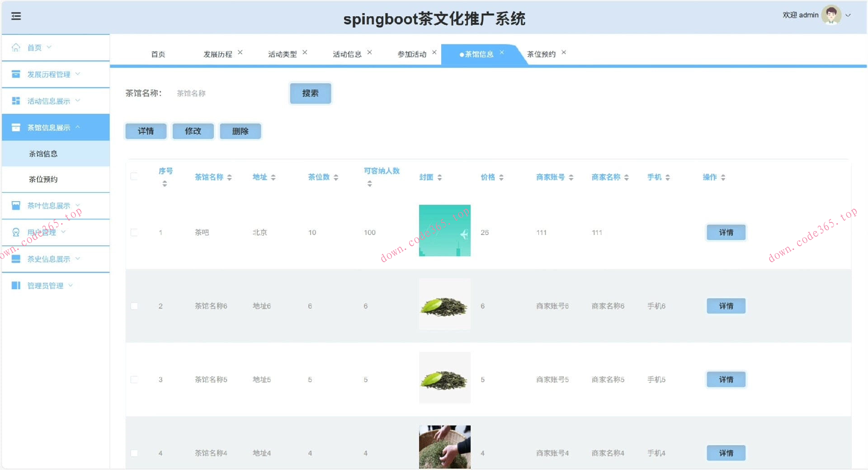Collapse the 茶馆信息展示 menu section
The image size is (868, 470).
(x=79, y=127)
